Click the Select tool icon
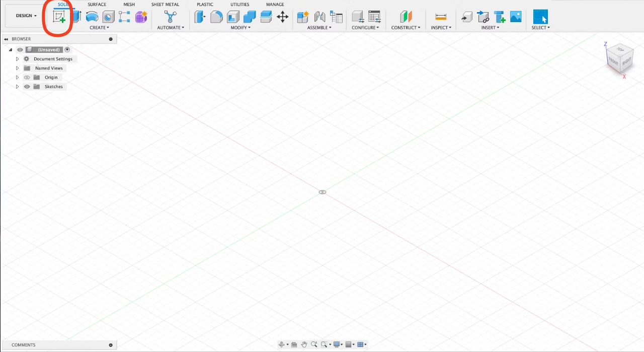644x352 pixels. [x=540, y=17]
